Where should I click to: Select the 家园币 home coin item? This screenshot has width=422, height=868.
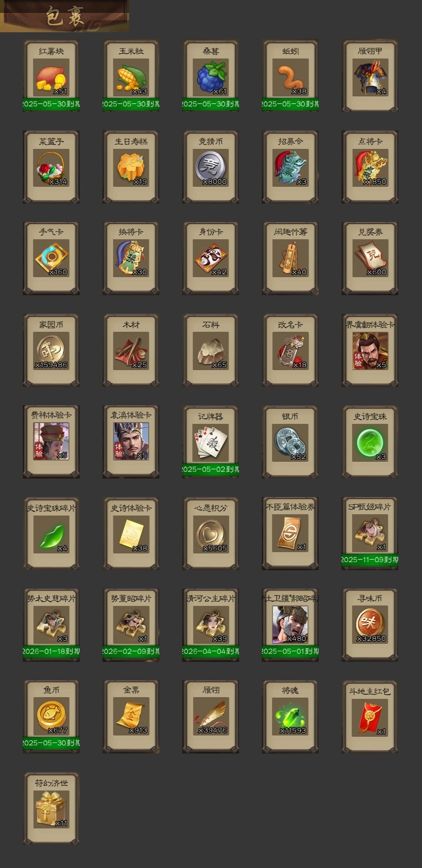[51, 350]
